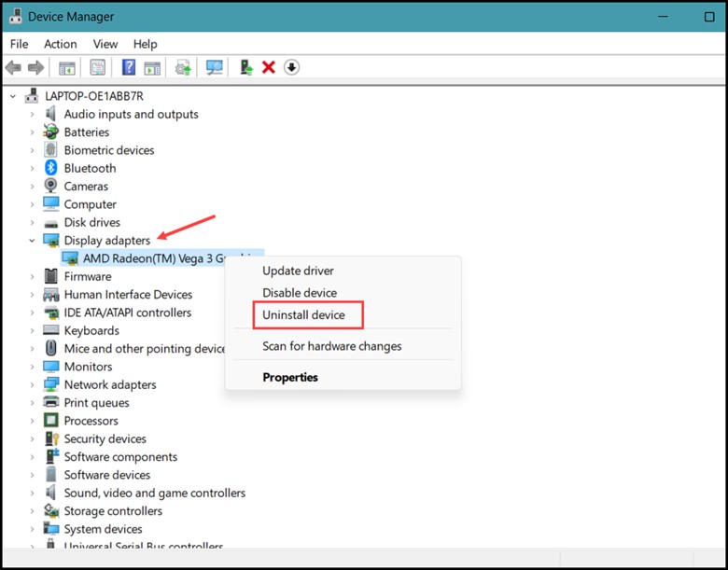The height and width of the screenshot is (570, 728).
Task: Collapse the Display adapters category
Action: 32,241
